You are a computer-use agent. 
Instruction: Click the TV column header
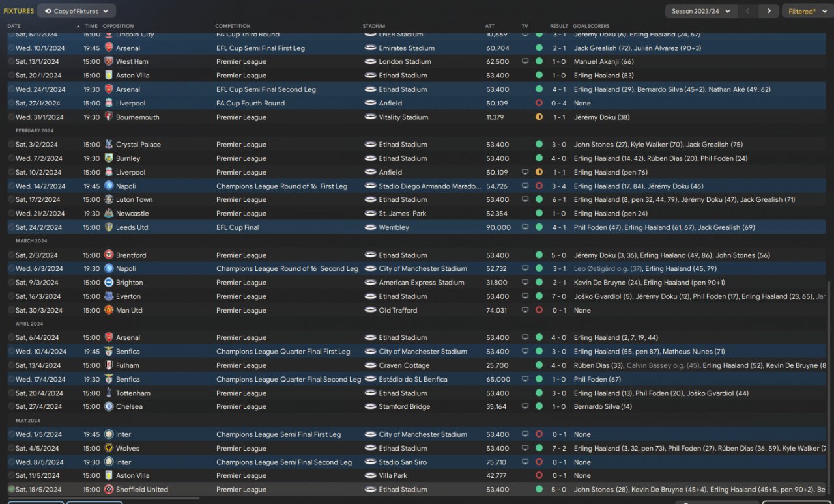pyautogui.click(x=525, y=26)
